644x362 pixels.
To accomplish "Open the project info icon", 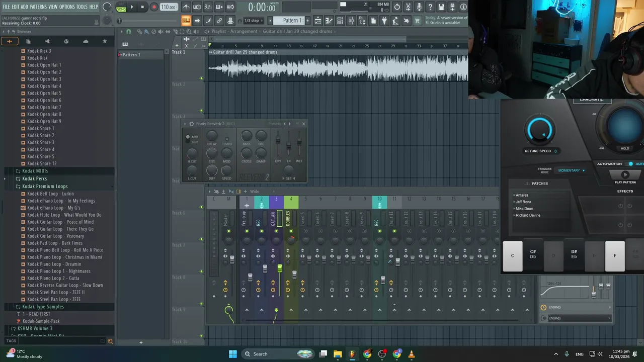I will [x=463, y=7].
